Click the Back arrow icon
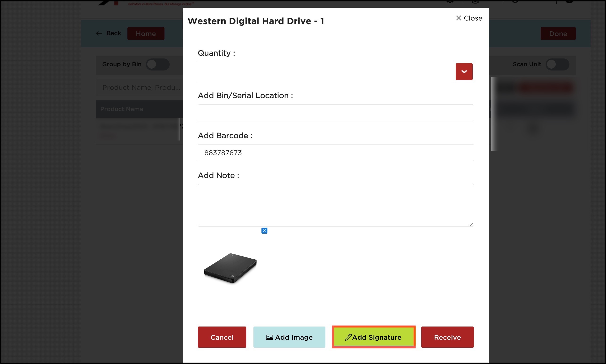Viewport: 606px width, 364px height. 99,33
